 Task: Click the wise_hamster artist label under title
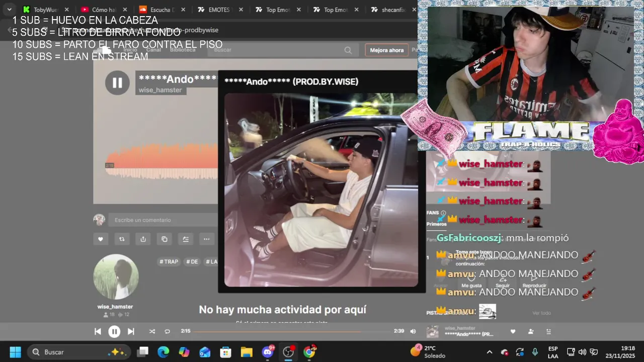[160, 90]
